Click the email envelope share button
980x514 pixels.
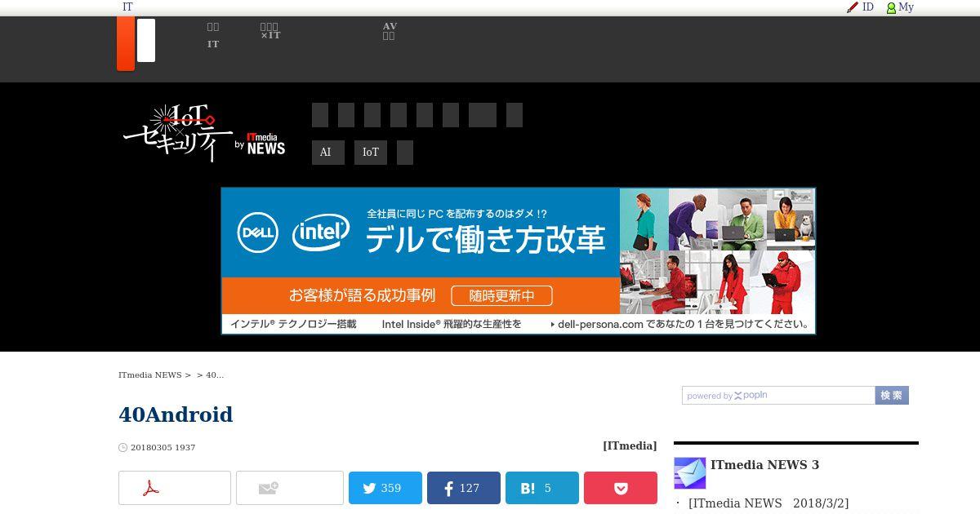[290, 488]
